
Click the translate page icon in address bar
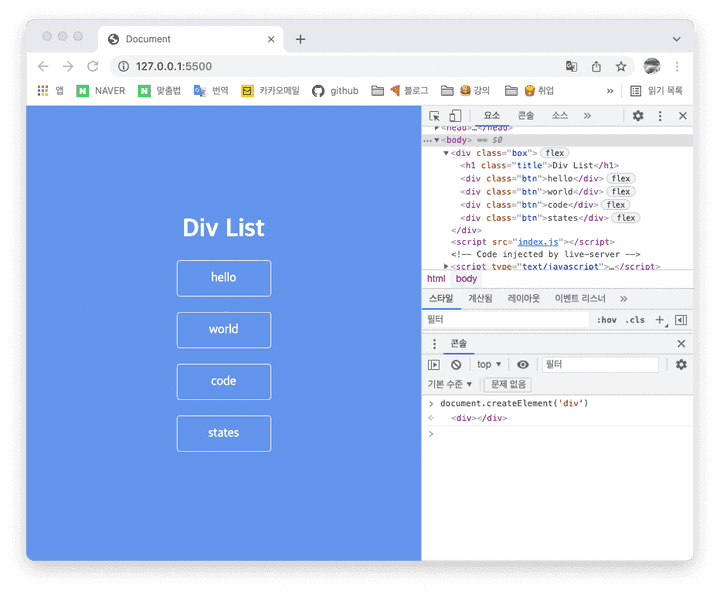[x=571, y=66]
